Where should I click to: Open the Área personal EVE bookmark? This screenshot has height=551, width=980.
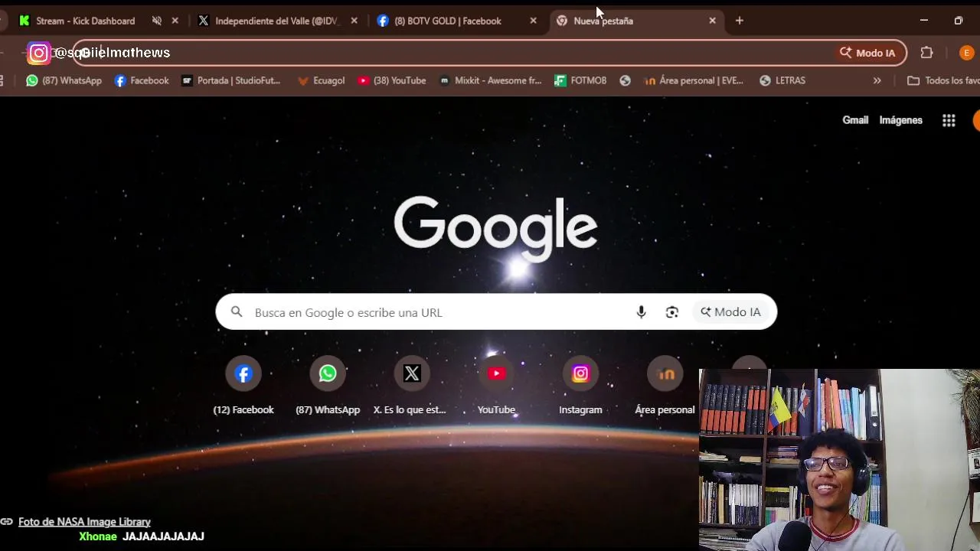[694, 80]
